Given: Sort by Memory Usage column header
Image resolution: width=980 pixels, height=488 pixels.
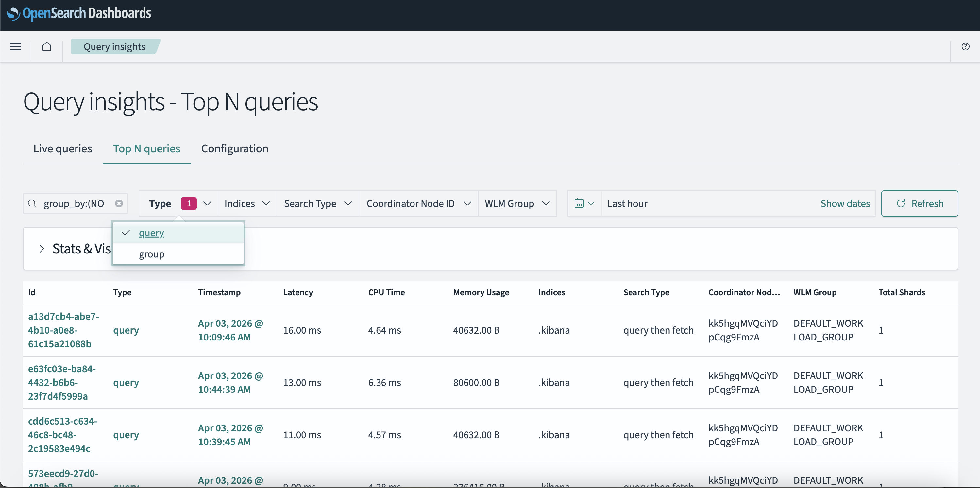Looking at the screenshot, I should (481, 292).
